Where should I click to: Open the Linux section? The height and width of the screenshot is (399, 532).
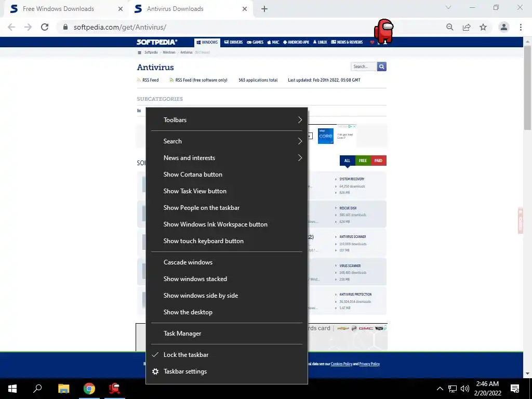pos(320,42)
